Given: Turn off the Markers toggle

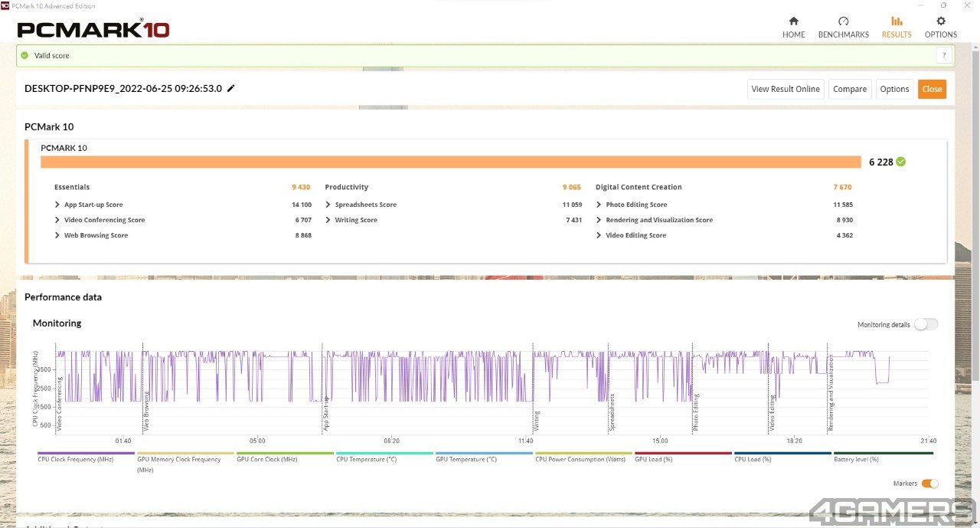Looking at the screenshot, I should tap(929, 484).
